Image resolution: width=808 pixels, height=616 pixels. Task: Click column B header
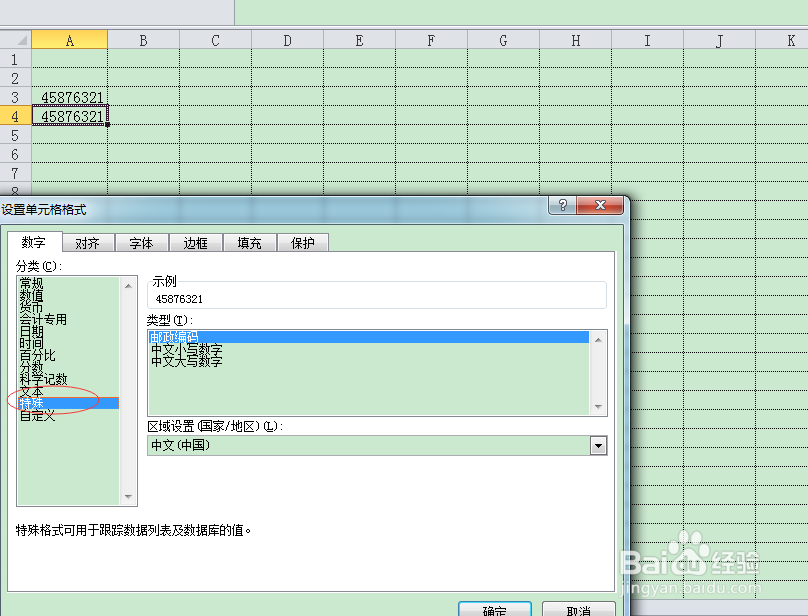pos(143,40)
